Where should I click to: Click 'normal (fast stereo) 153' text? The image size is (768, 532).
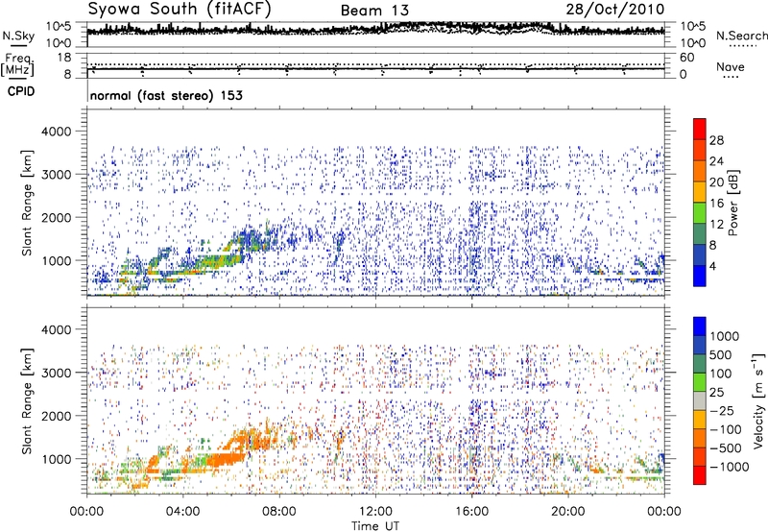pyautogui.click(x=166, y=95)
